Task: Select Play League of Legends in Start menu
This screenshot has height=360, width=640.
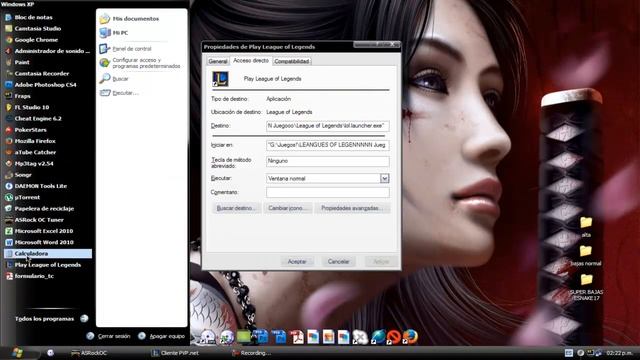Action: coord(48,265)
